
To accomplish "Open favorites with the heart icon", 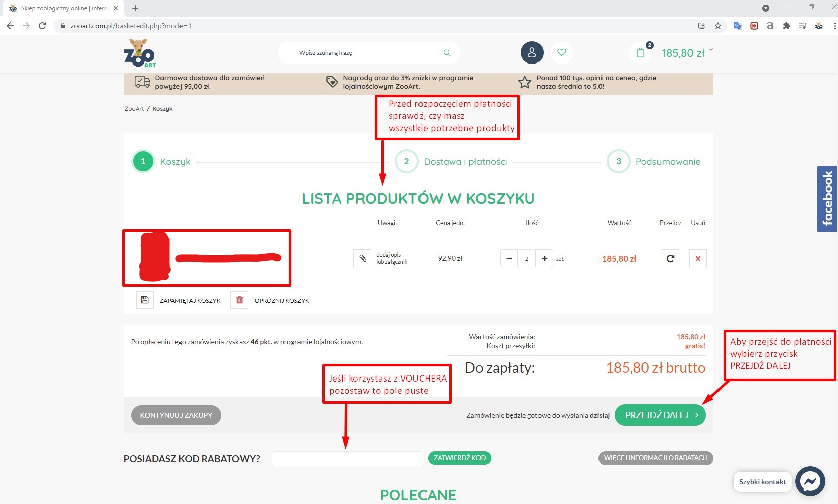I will (x=562, y=52).
